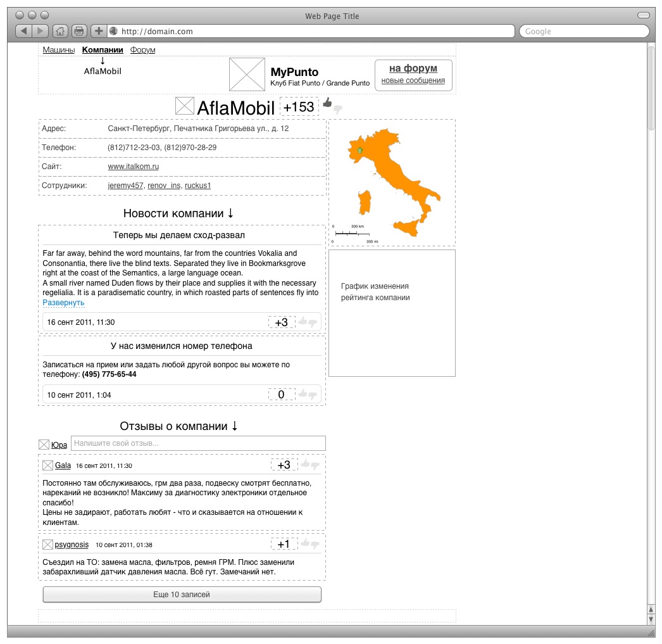Load more with Еще 10 записей button
The image size is (662, 644).
point(182,595)
